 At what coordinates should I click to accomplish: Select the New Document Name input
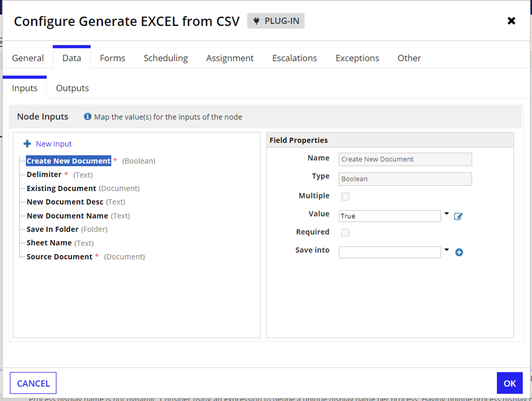67,216
